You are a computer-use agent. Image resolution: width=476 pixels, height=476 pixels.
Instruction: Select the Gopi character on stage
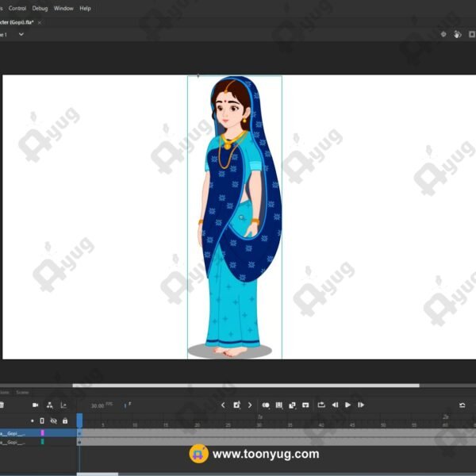click(x=235, y=217)
